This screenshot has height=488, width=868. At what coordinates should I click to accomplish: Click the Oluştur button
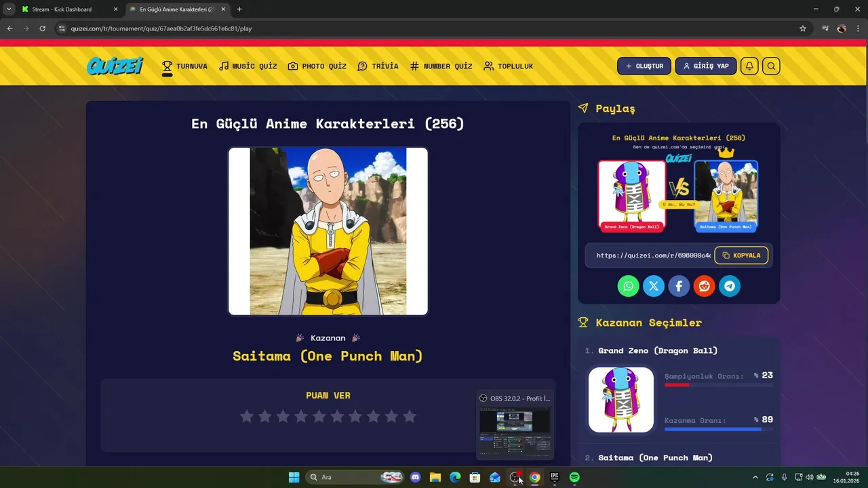[x=644, y=66]
